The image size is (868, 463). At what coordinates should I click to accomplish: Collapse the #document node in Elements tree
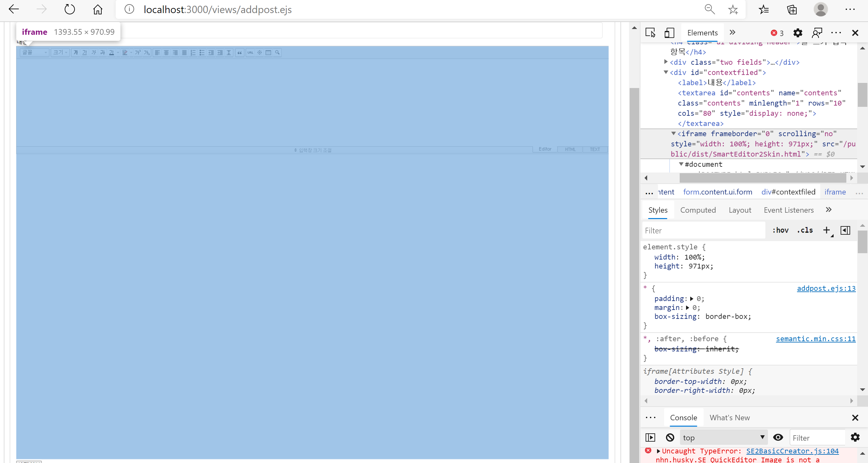pos(681,165)
